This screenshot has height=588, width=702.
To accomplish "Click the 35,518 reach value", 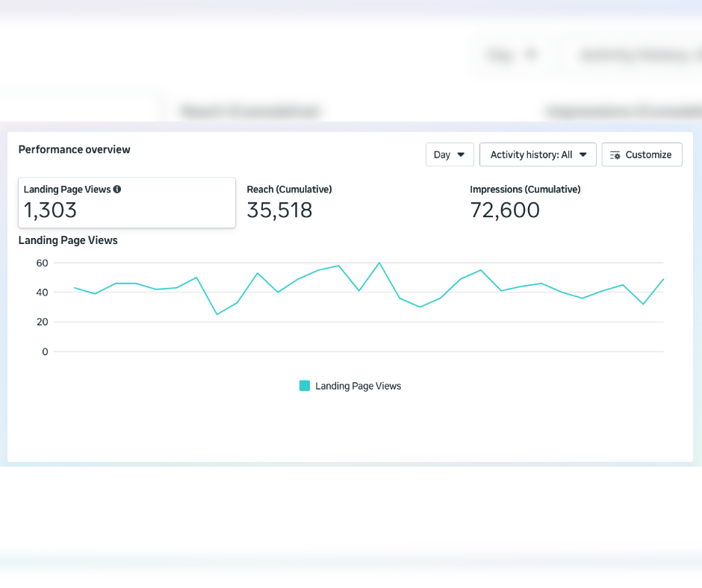I will click(279, 210).
